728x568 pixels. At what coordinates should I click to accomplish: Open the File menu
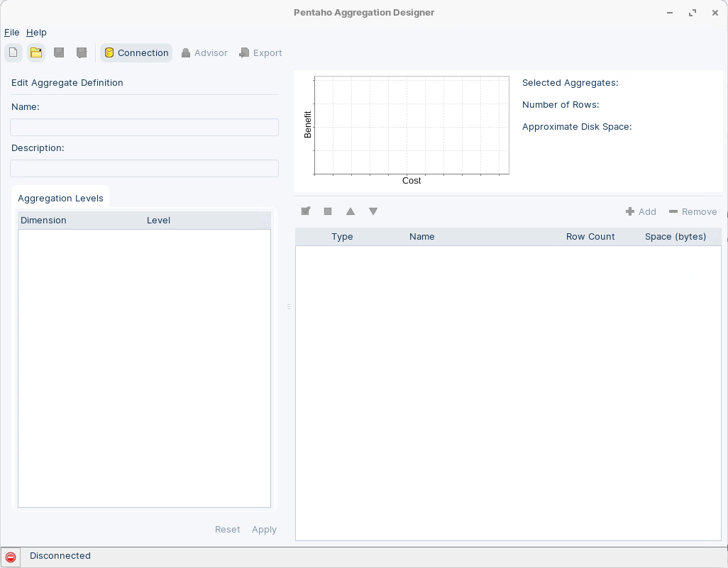tap(11, 33)
